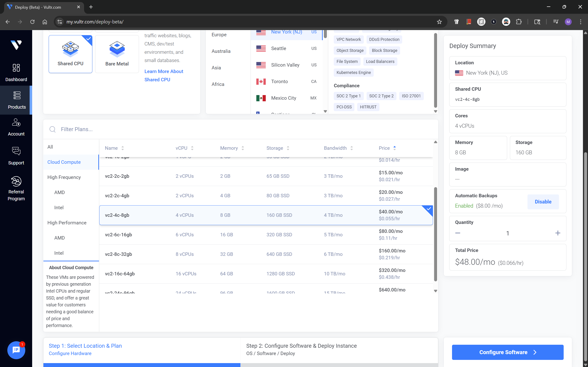Reload the page
The image size is (588, 367).
[32, 22]
